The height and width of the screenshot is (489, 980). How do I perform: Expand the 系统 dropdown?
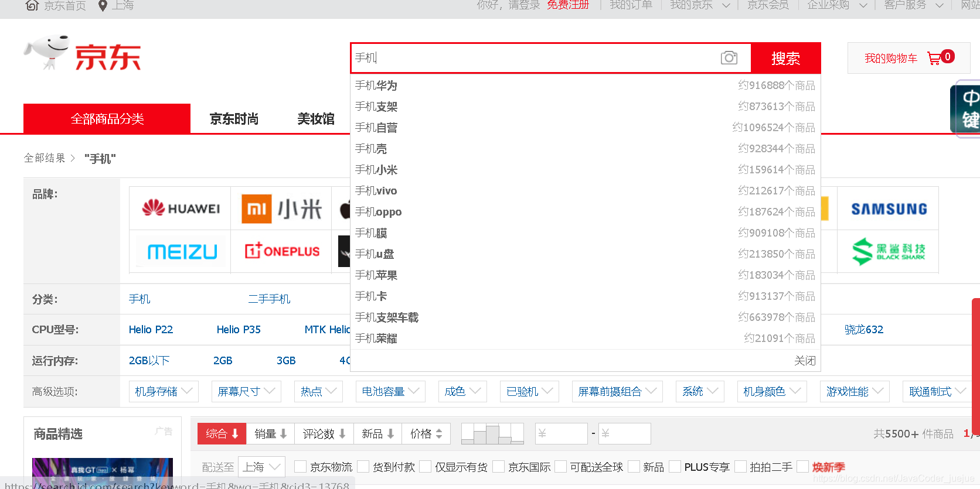coord(700,391)
